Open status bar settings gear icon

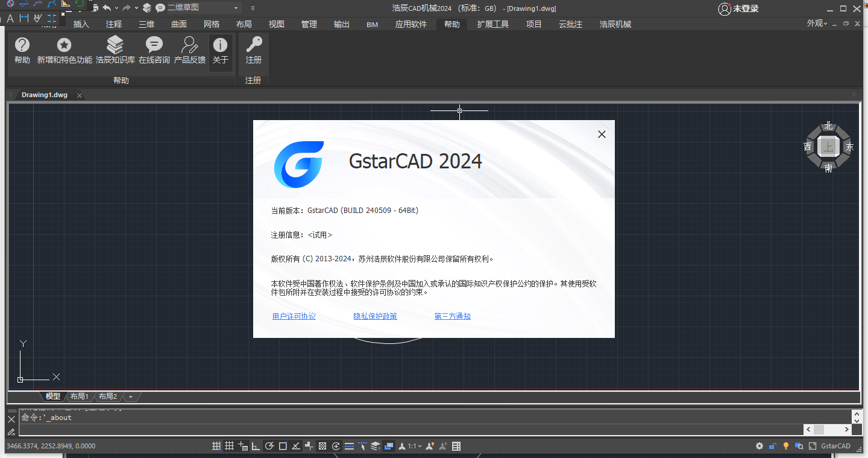tap(759, 446)
